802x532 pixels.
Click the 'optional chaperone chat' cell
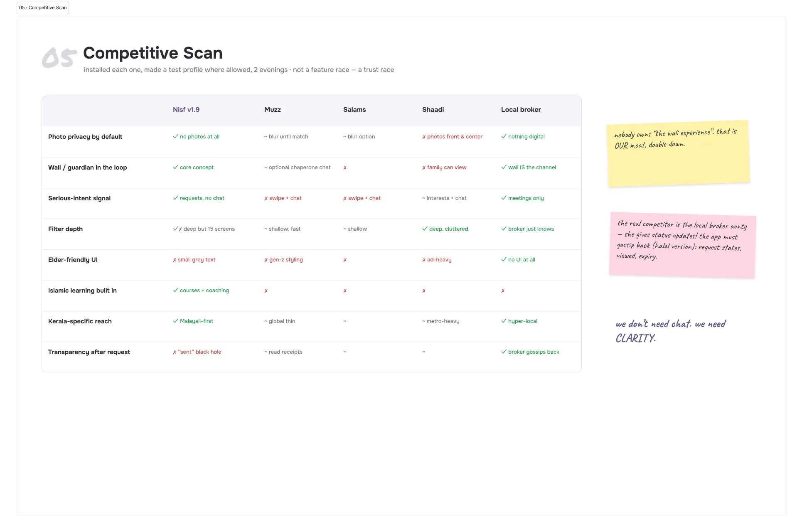tap(298, 167)
